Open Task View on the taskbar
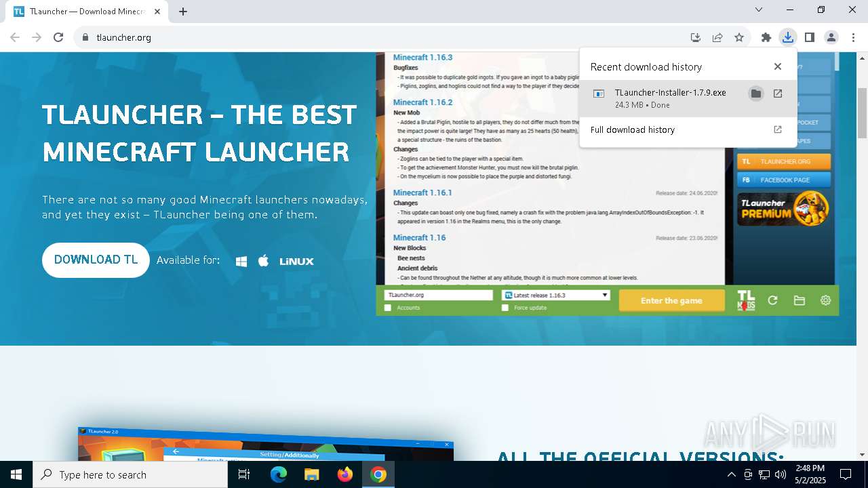The height and width of the screenshot is (488, 868). 244,474
